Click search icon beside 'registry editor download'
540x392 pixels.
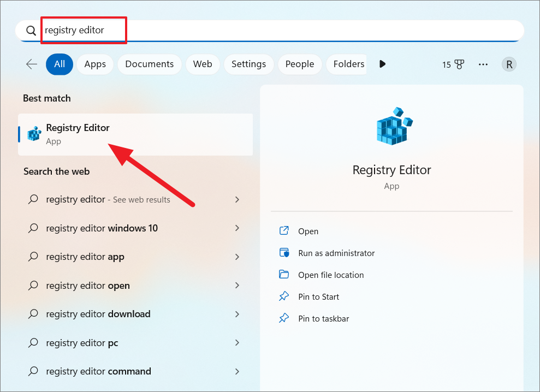point(33,314)
